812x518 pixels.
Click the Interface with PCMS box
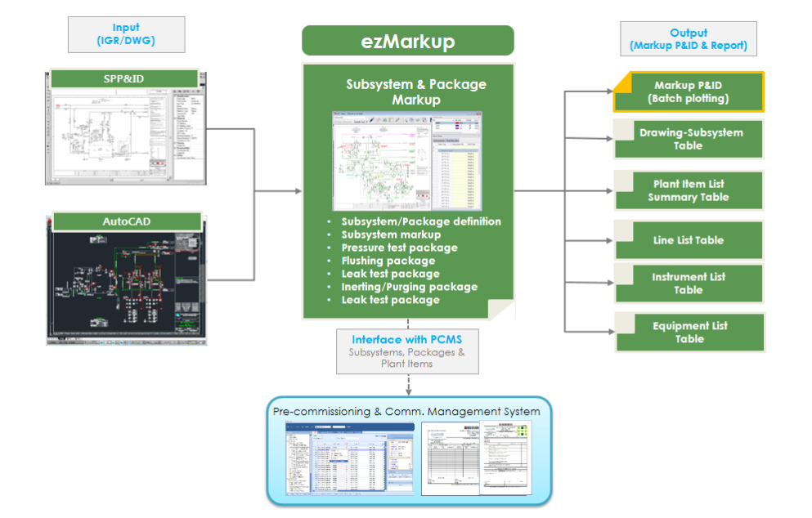coord(406,351)
